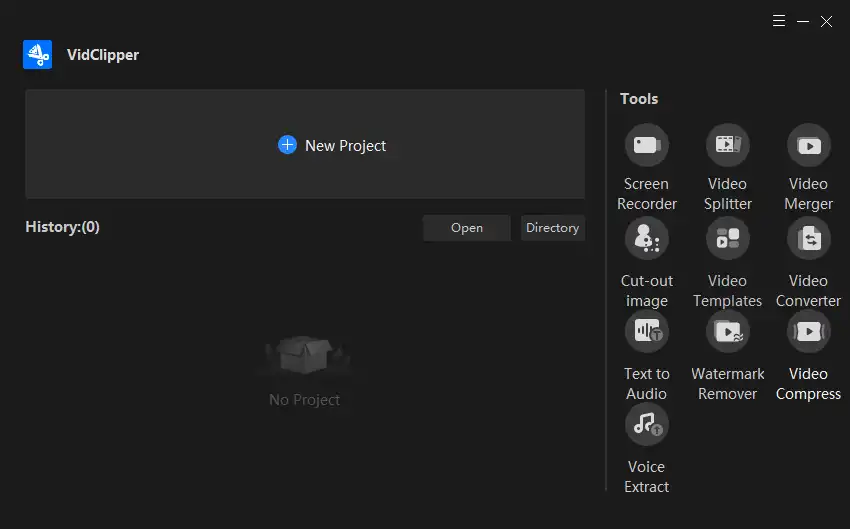Click the VidClipper logo icon
850x529 pixels.
pyautogui.click(x=37, y=54)
